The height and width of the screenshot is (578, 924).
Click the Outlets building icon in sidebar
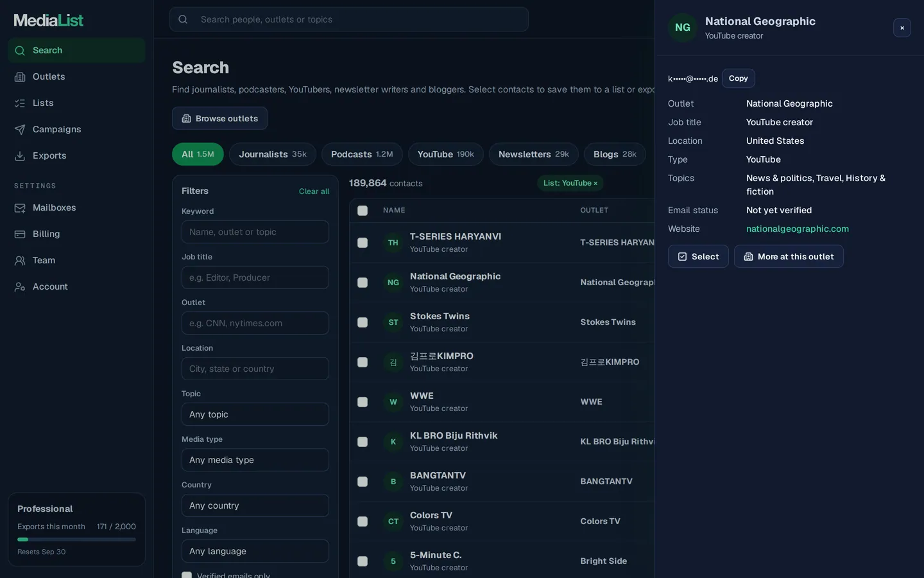point(20,77)
